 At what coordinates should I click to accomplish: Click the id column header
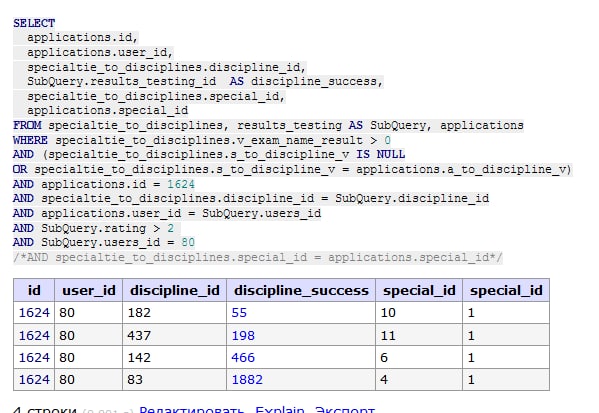pos(34,290)
